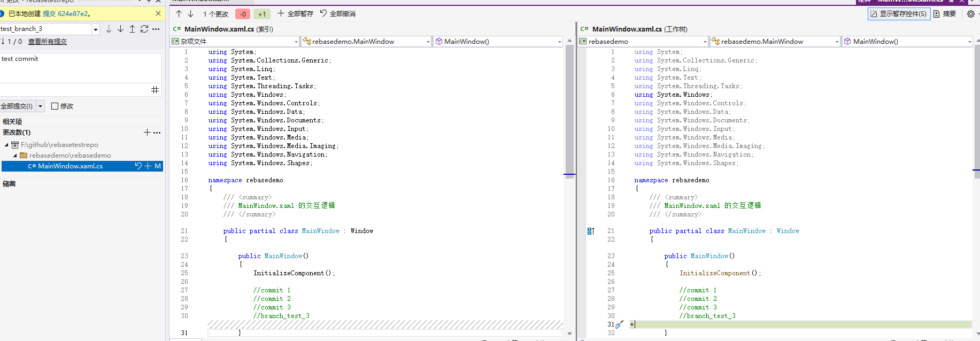This screenshot has height=341, width=980.
Task: Open rebasedemo.MainWindow type dropdown in left pane
Action: [366, 41]
